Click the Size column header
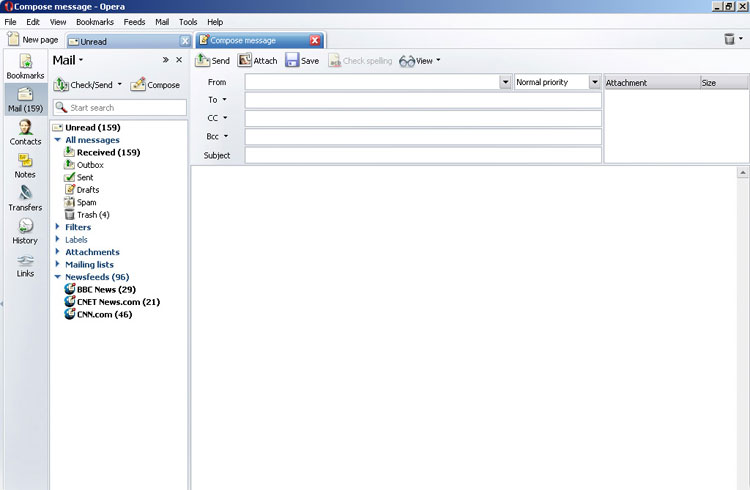The height and width of the screenshot is (490, 750). [724, 83]
